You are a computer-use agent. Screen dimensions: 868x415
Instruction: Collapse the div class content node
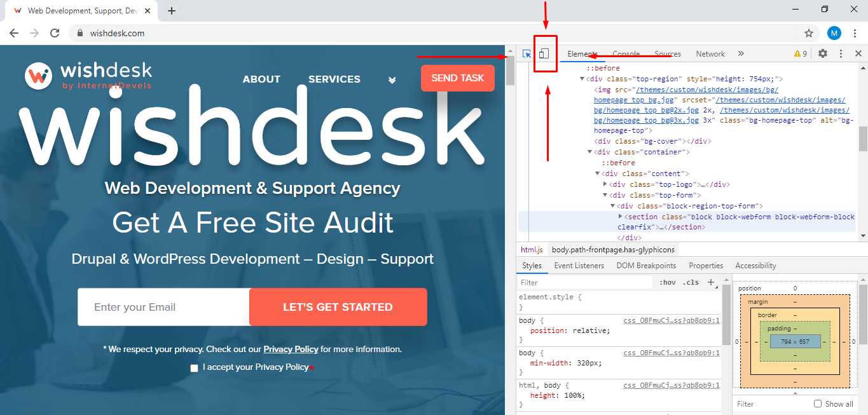tap(598, 173)
